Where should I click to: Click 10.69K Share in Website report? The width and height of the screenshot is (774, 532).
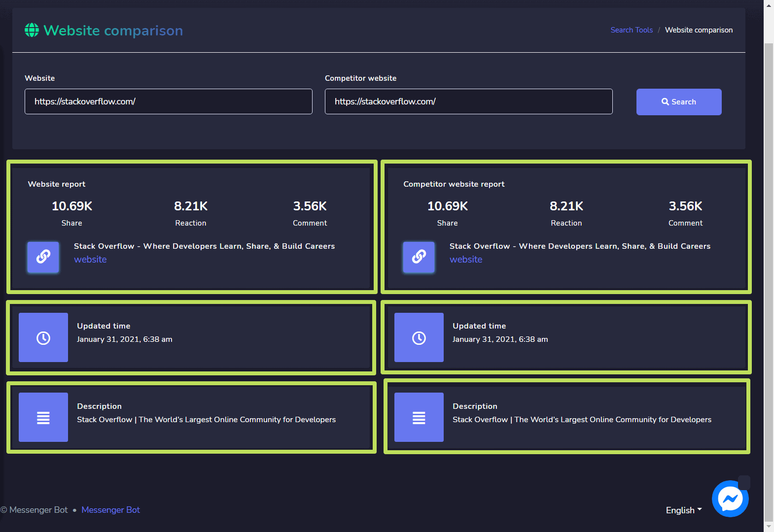[x=72, y=213]
